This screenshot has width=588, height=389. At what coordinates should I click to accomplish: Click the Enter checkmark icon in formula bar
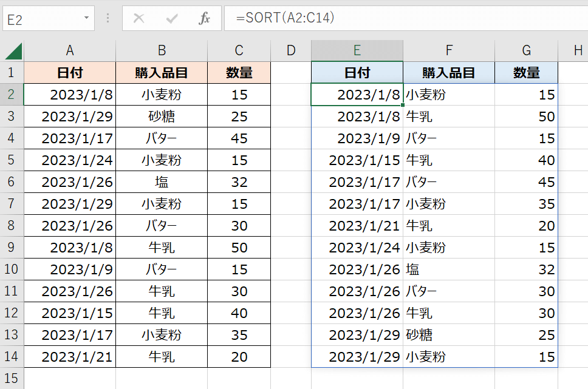171,19
